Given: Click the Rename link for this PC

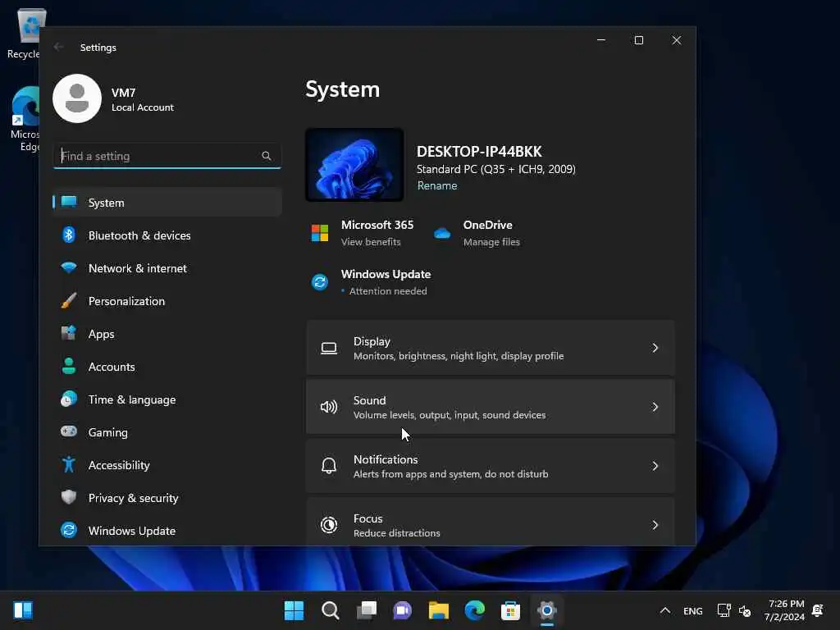Looking at the screenshot, I should (x=437, y=185).
